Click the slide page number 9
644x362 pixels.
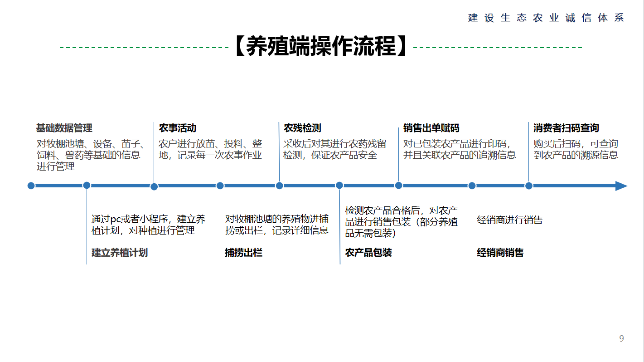(621, 338)
